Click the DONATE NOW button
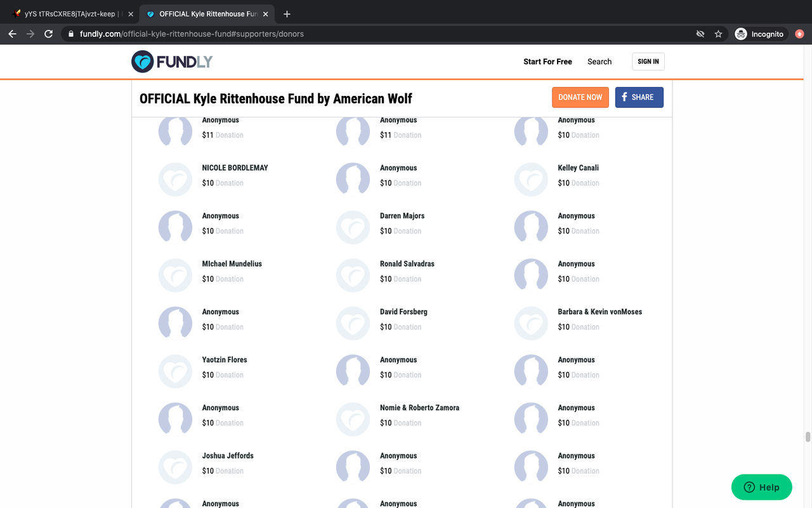 pos(580,97)
